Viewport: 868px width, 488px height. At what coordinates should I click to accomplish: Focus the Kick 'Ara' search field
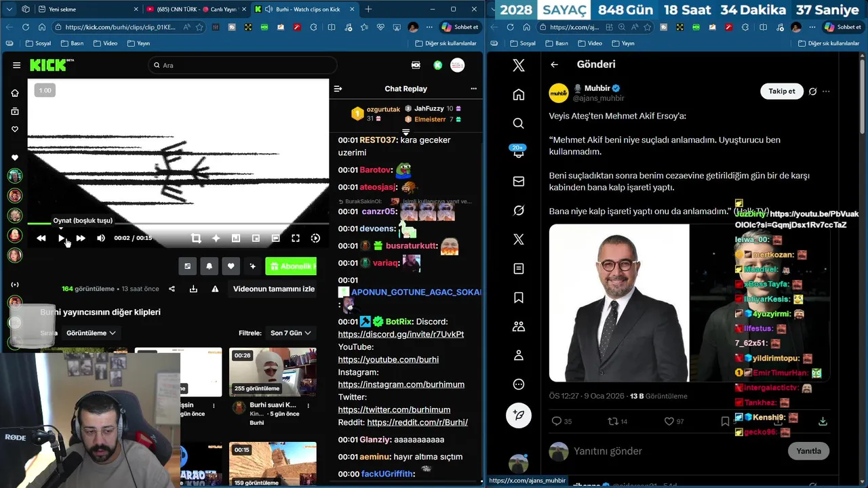243,65
